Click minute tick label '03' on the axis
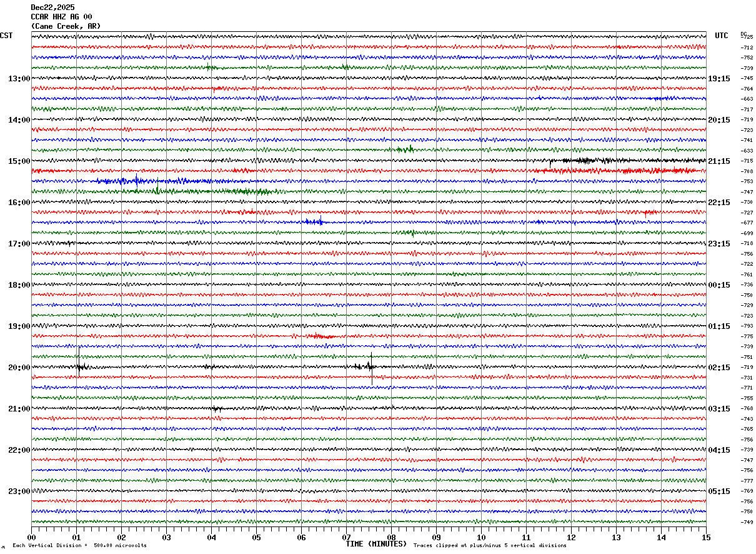Viewport: 756px width, 554px height. coord(166,537)
